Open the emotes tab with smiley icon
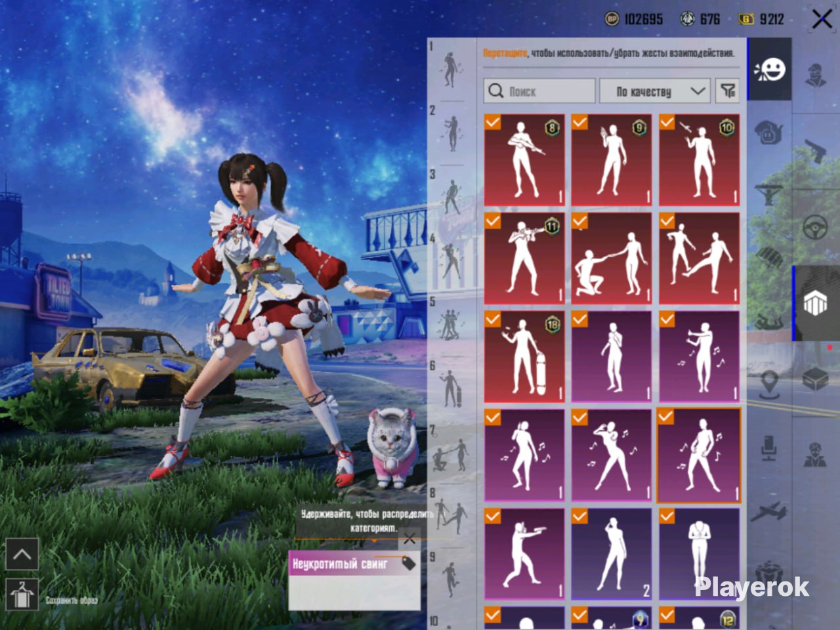Screen dimensions: 840x630 769,69
